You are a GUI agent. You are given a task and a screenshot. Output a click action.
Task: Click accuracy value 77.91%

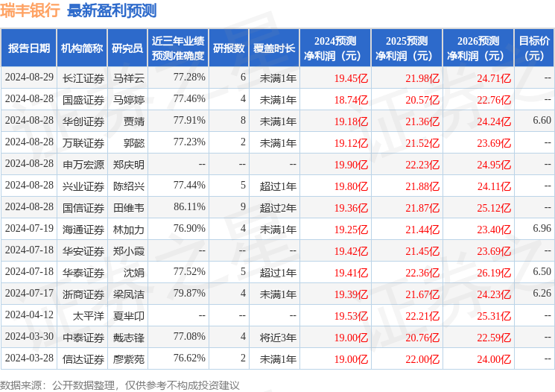coord(189,120)
